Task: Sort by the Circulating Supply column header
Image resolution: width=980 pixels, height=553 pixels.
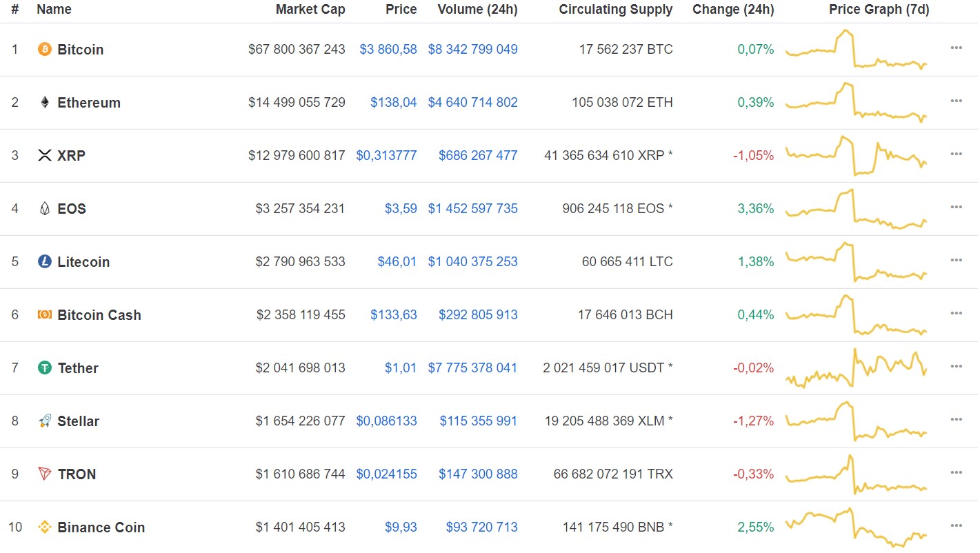Action: (x=616, y=10)
